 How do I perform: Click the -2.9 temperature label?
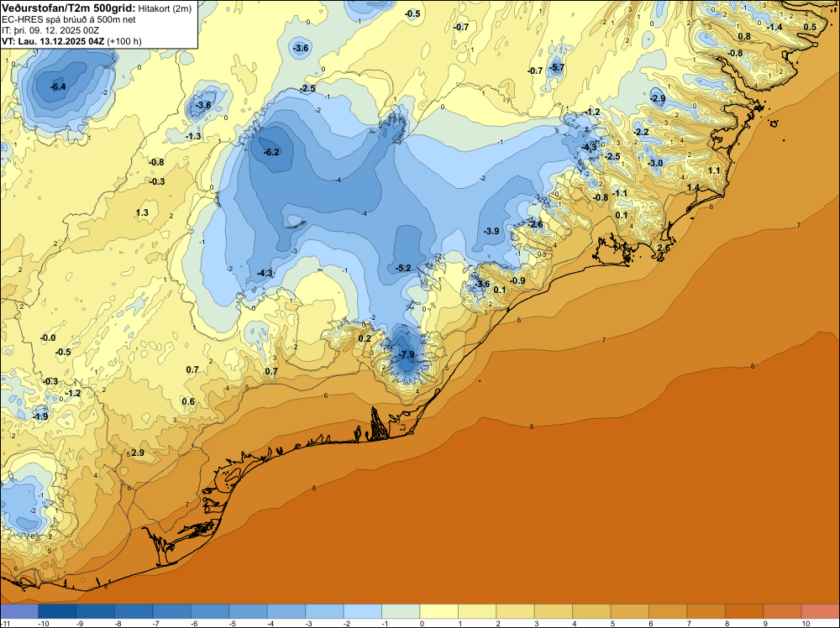click(658, 98)
